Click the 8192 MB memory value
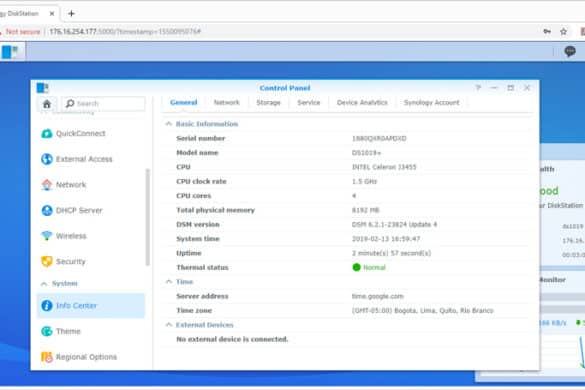The height and width of the screenshot is (390, 585). (x=365, y=210)
